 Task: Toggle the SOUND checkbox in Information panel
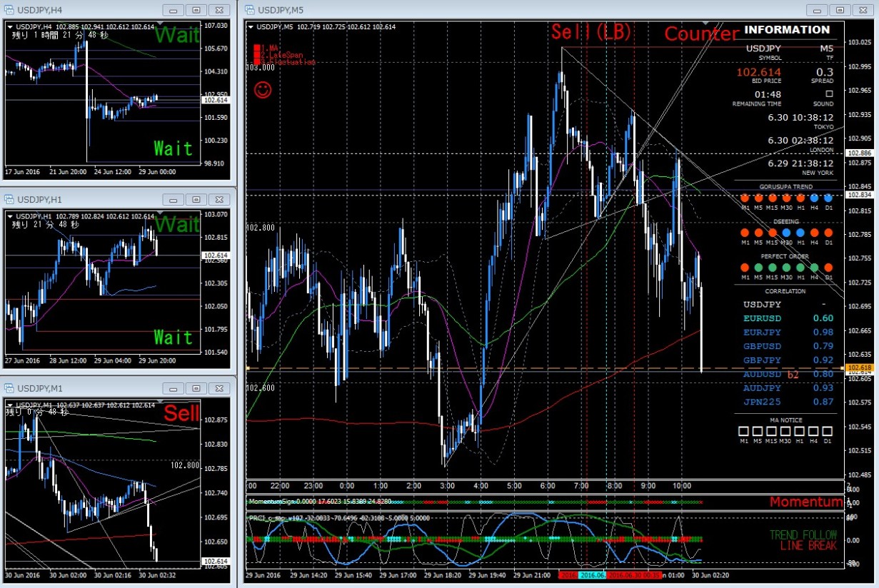click(x=829, y=93)
